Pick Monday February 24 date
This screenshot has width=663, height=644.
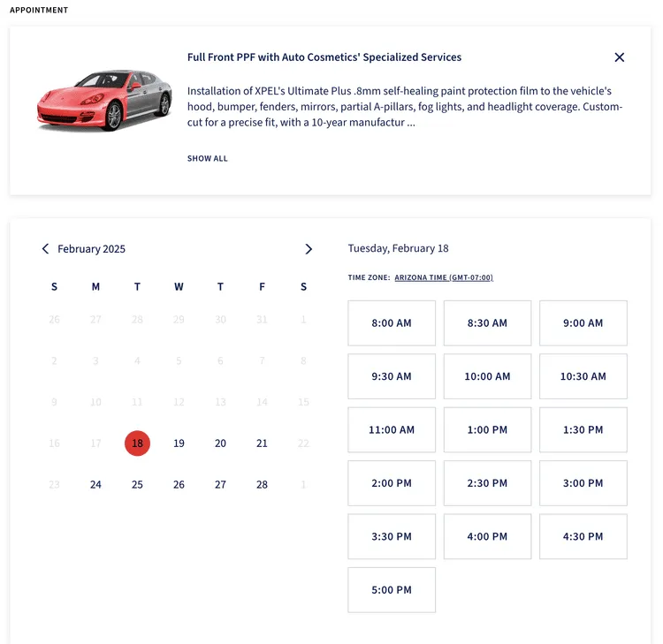pyautogui.click(x=95, y=485)
